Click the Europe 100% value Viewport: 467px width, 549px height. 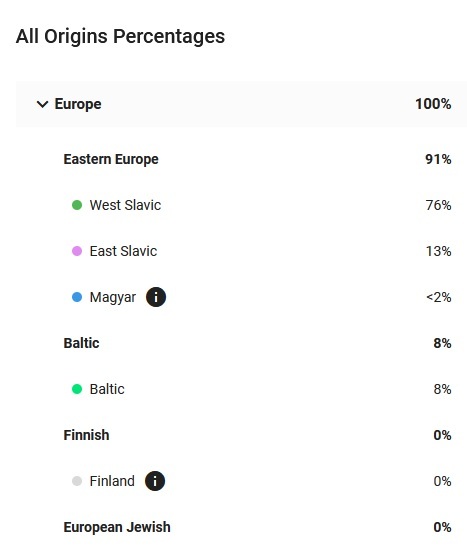pyautogui.click(x=433, y=104)
